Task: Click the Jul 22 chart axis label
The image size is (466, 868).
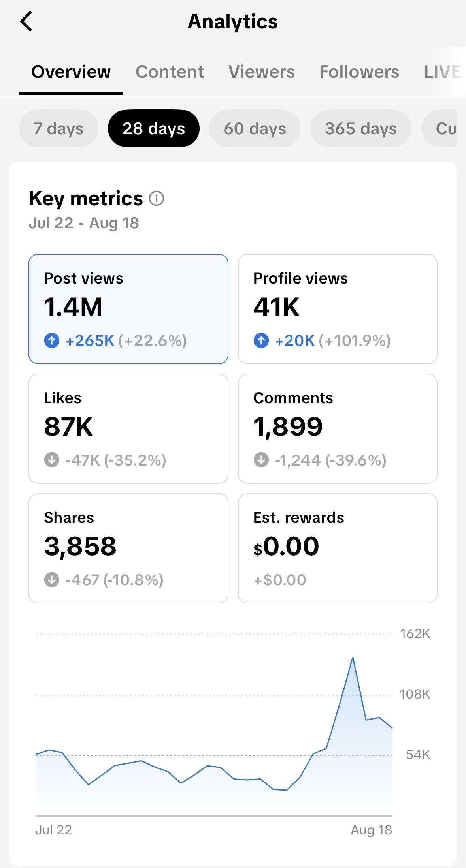Action: click(x=54, y=830)
